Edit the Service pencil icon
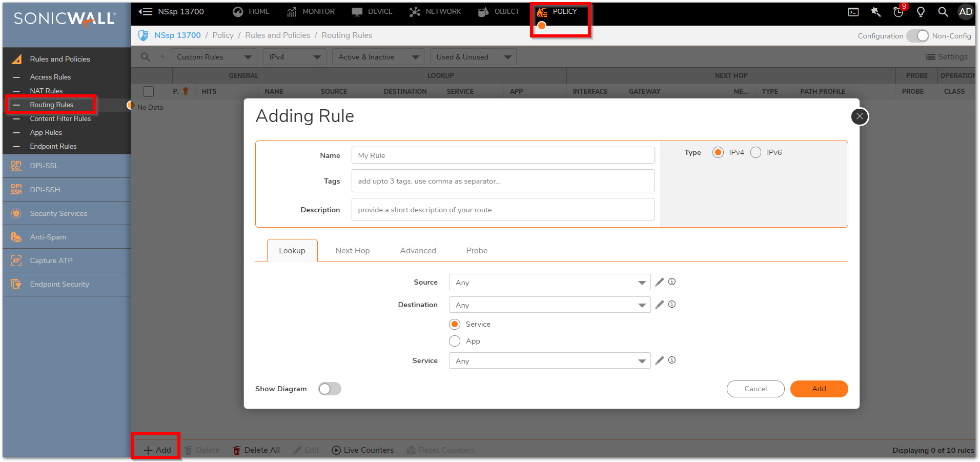The height and width of the screenshot is (462, 980). click(x=660, y=360)
